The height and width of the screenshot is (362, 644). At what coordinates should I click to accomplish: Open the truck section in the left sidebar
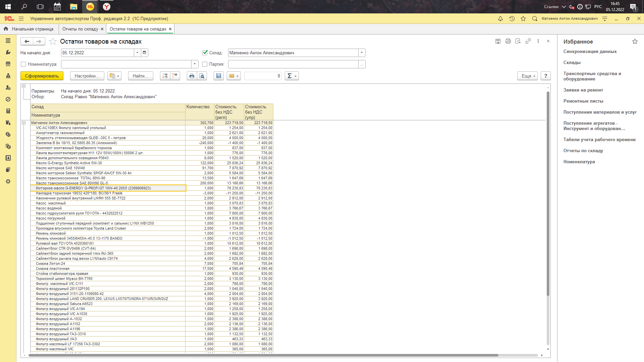click(8, 64)
